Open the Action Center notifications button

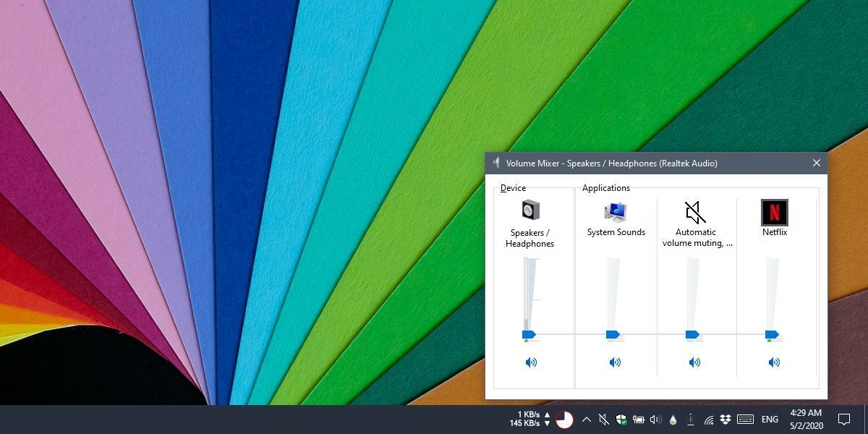843,420
